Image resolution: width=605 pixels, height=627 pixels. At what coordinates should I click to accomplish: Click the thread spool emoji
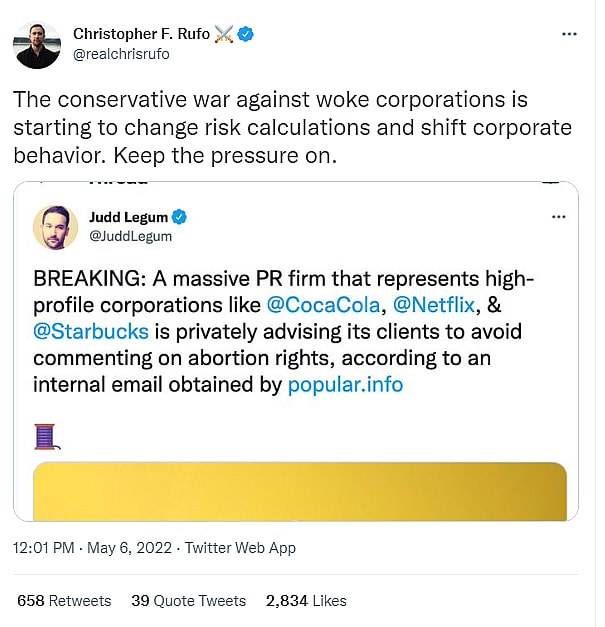coord(45,436)
